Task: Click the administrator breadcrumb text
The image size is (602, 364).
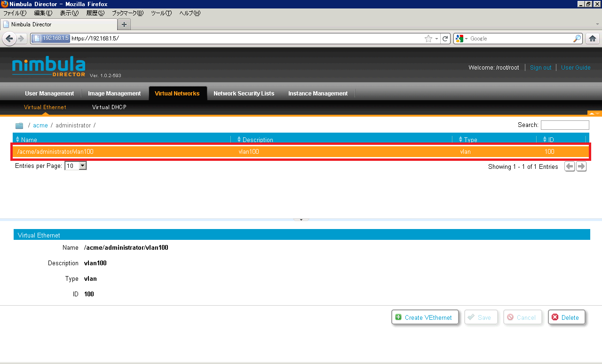Action: tap(73, 126)
